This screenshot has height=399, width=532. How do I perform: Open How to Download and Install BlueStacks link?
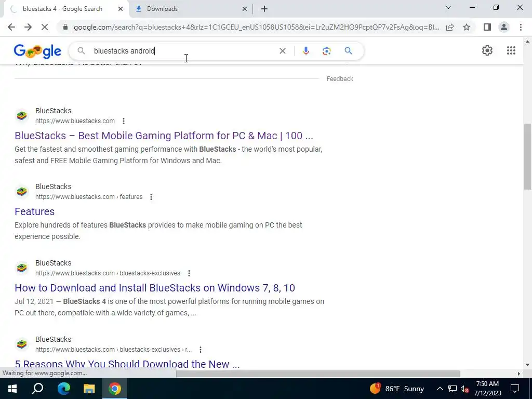[x=155, y=288]
